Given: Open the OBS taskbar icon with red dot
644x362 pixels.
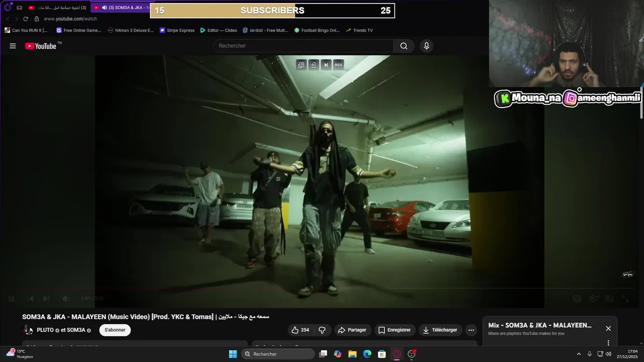Looking at the screenshot, I should tap(412, 354).
